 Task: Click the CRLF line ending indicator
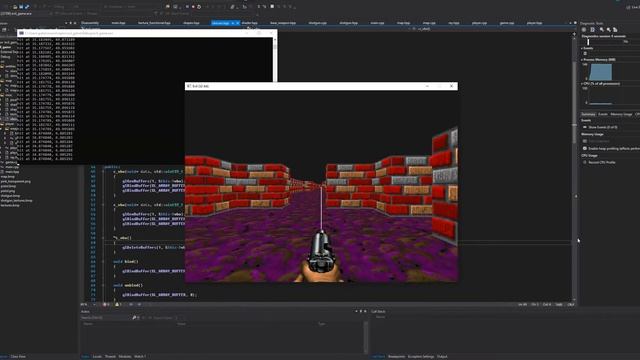pos(570,304)
